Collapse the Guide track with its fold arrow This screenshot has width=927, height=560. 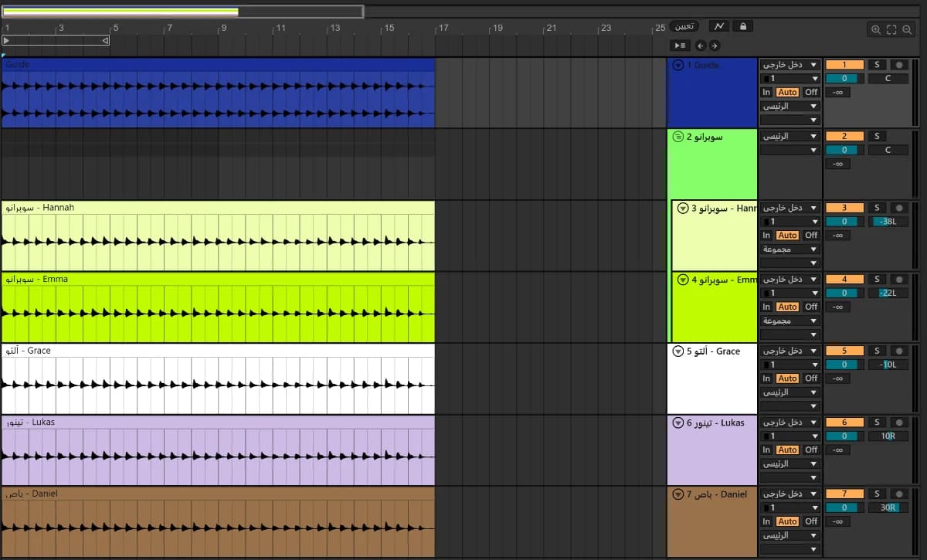coord(678,66)
